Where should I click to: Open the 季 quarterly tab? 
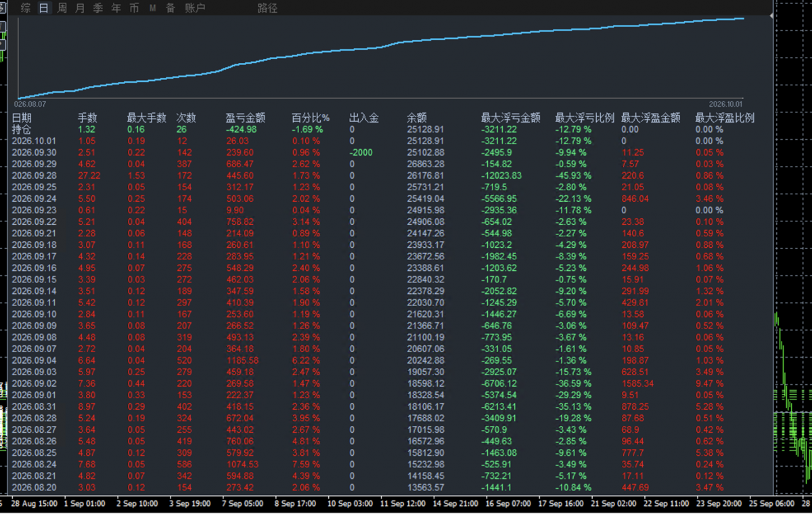coord(98,8)
